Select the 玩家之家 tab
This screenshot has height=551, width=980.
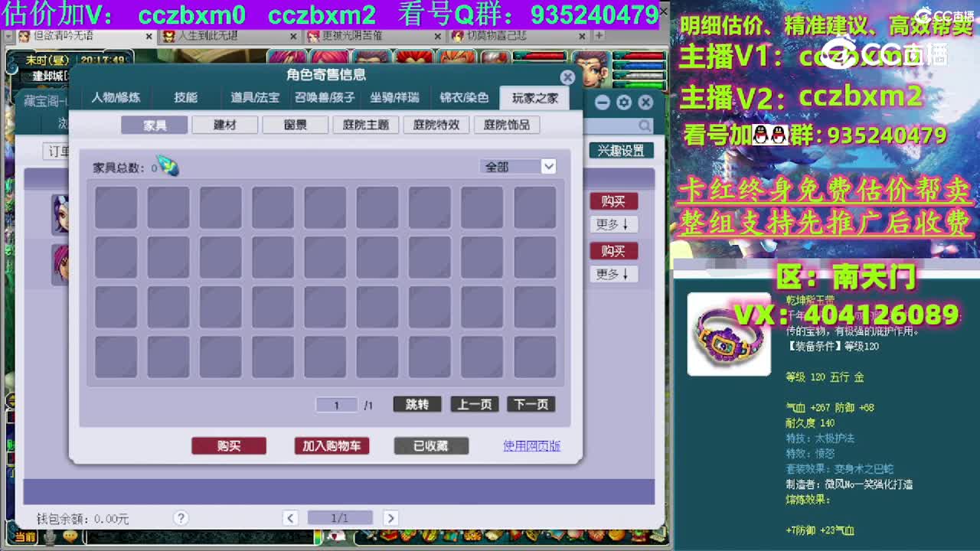pyautogui.click(x=535, y=97)
